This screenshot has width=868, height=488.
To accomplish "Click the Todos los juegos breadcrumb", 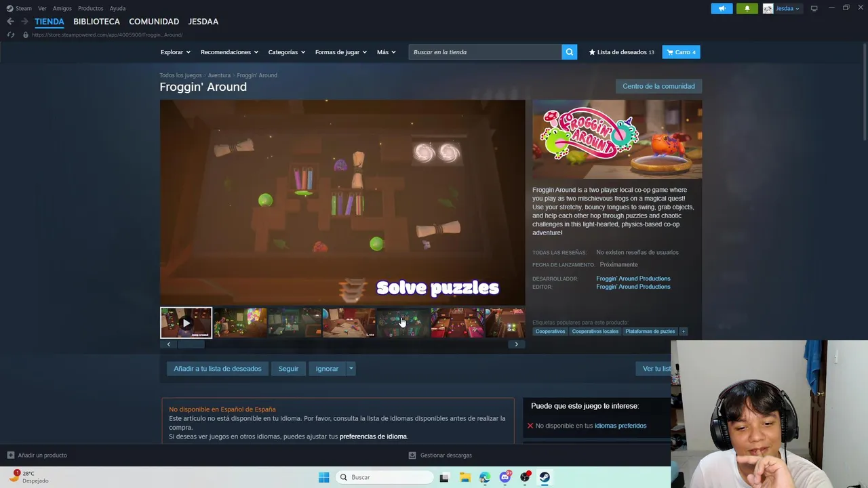I will 180,75.
